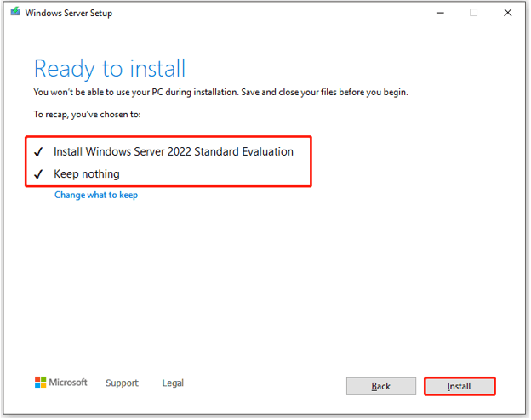This screenshot has height=420, width=531.
Task: Click the Ready to install heading
Action: tap(109, 69)
